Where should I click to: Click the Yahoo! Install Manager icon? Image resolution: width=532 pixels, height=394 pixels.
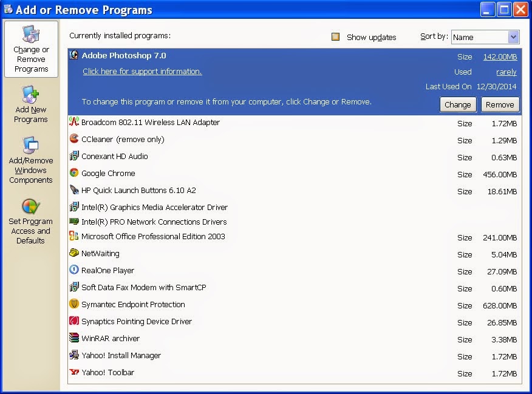(74, 355)
